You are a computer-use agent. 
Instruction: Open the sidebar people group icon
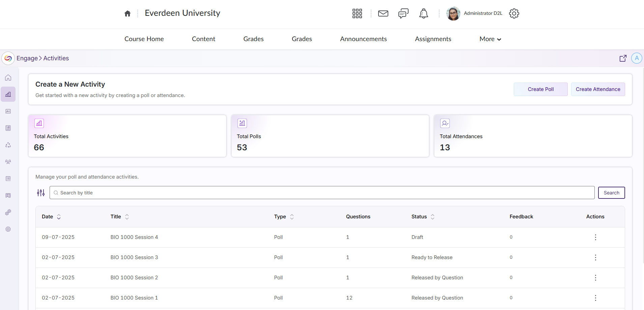pyautogui.click(x=8, y=162)
